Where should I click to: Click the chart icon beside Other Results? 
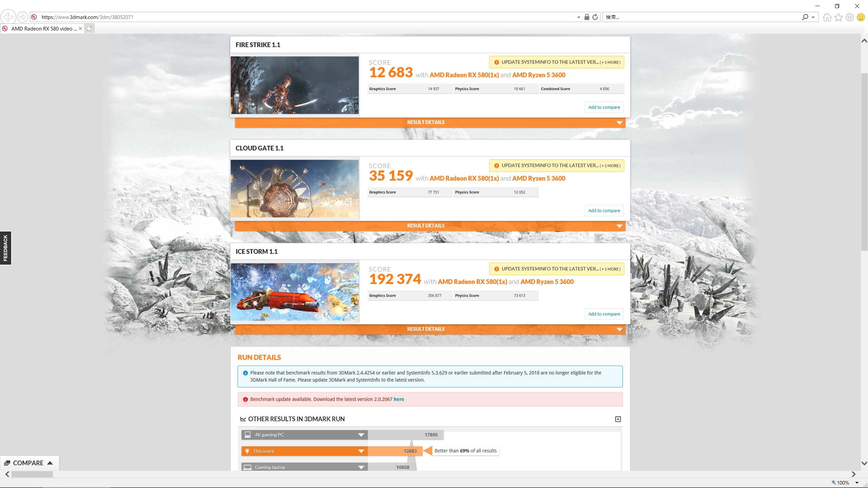pos(243,419)
